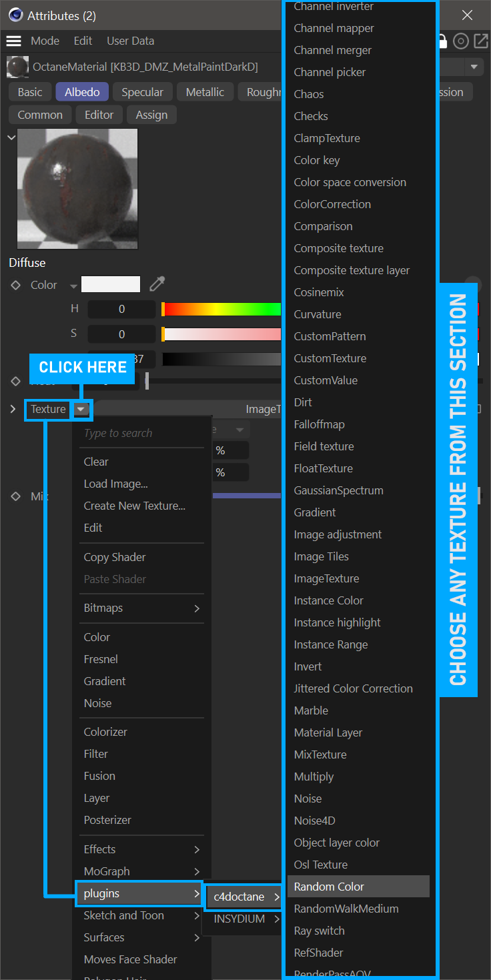
Task: Expand the Texture parameter chevron
Action: pos(13,409)
